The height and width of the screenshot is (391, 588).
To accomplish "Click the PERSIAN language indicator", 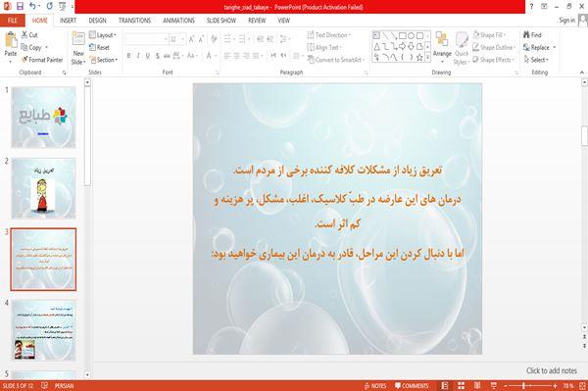I will (64, 385).
